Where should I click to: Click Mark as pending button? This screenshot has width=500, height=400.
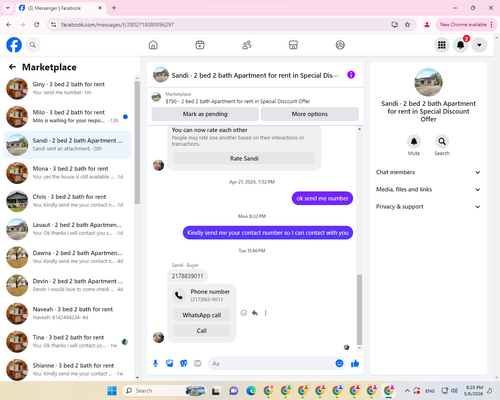(205, 114)
